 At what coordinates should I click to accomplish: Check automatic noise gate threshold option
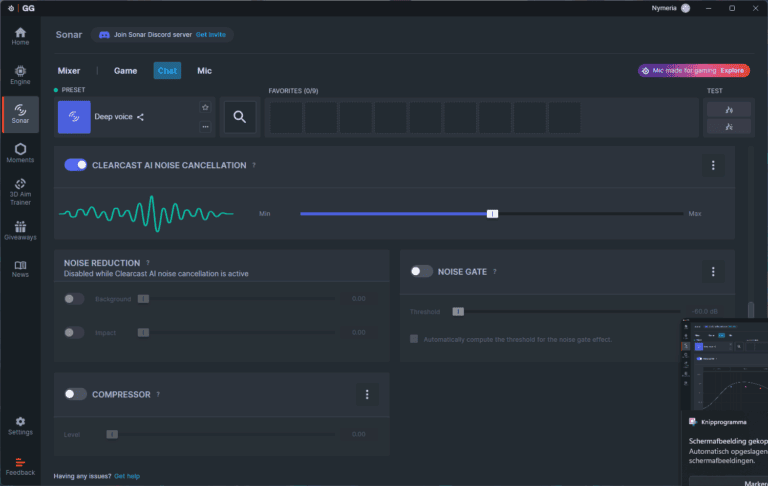point(414,339)
